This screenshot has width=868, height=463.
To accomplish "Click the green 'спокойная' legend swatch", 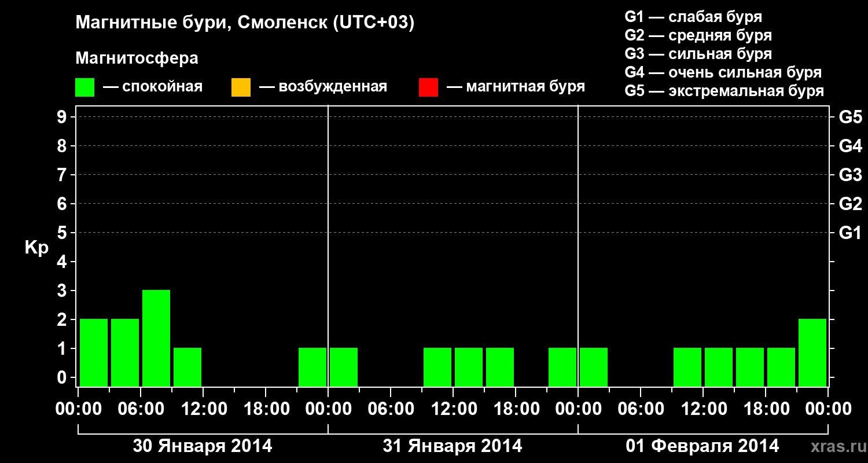I will [85, 87].
